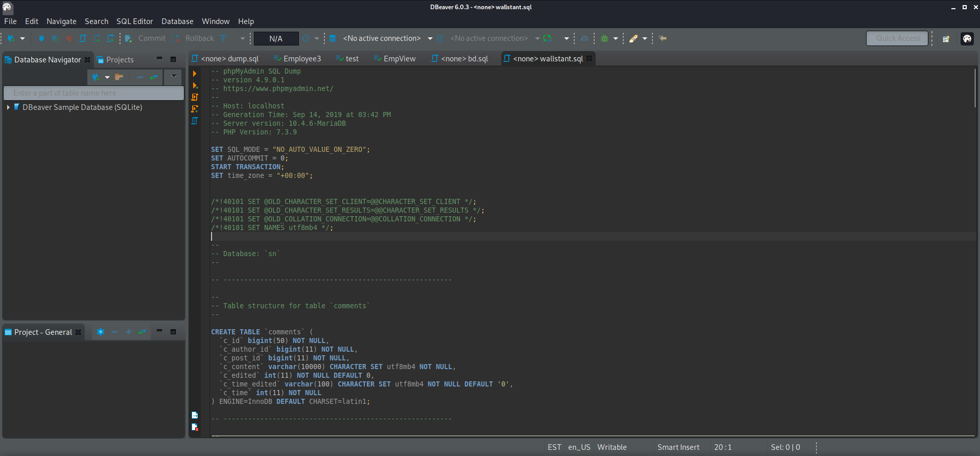Viewport: 980px width, 456px height.
Task: Collapse all nodes in Database Navigator
Action: coord(139,77)
